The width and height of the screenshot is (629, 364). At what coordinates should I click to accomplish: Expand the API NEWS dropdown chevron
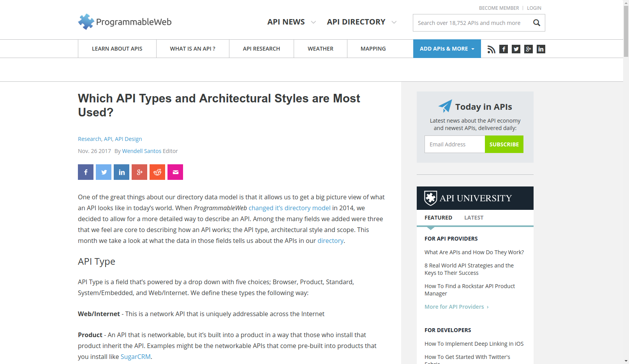click(x=313, y=22)
